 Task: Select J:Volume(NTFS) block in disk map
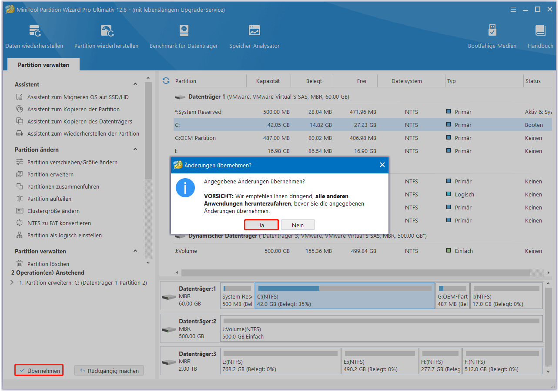[x=382, y=329]
